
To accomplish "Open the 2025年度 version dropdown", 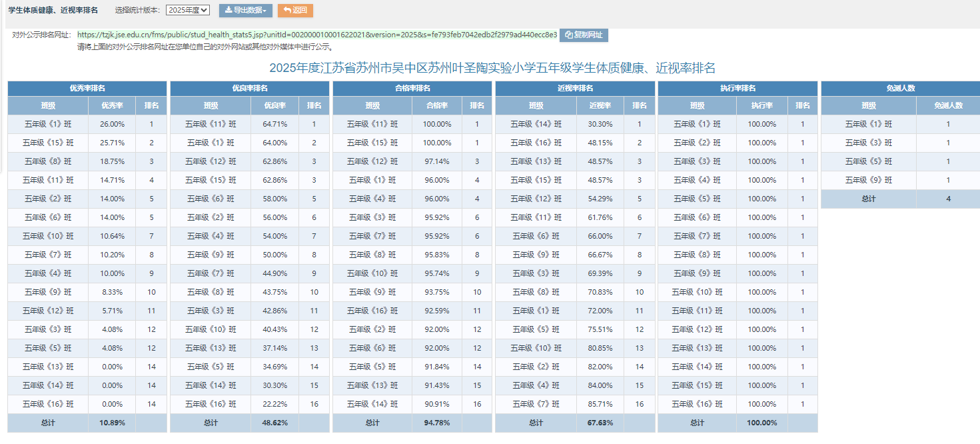I will [x=188, y=11].
